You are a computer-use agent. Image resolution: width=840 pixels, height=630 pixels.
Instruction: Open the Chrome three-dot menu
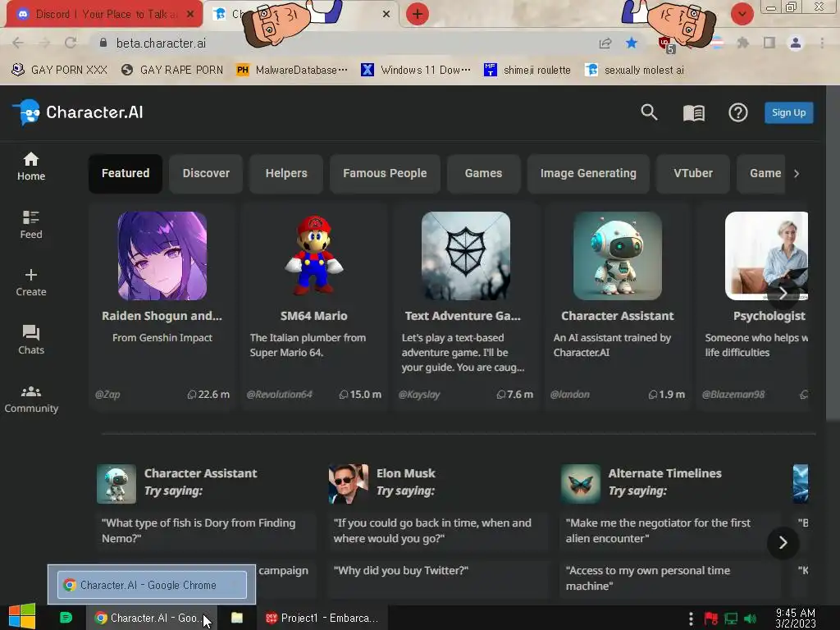822,43
